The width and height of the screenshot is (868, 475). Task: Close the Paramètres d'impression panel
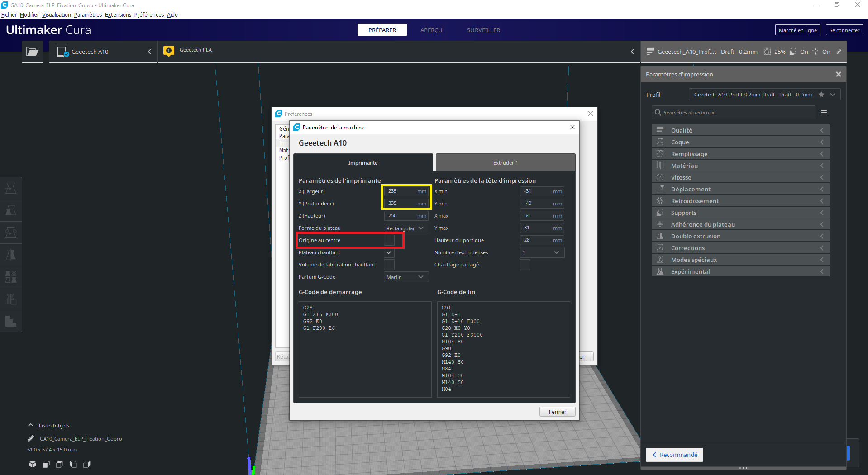coord(838,74)
